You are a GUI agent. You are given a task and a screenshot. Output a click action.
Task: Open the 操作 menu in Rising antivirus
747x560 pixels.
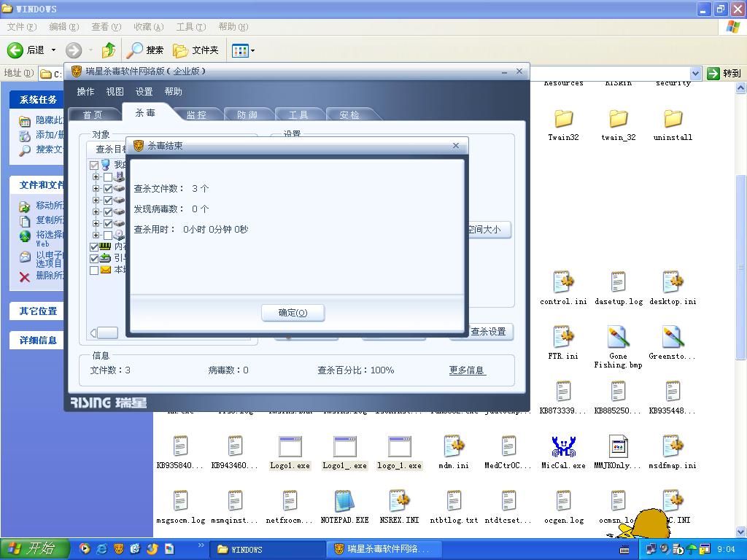(86, 91)
